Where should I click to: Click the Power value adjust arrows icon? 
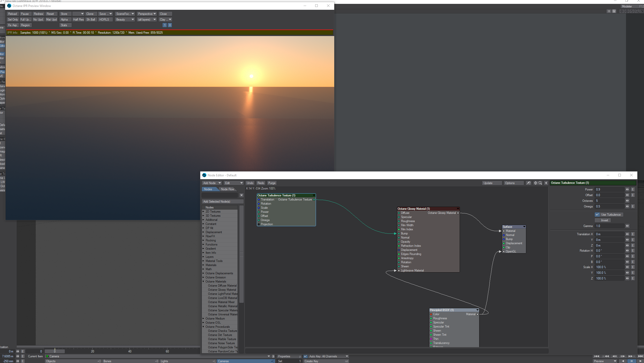(x=627, y=189)
